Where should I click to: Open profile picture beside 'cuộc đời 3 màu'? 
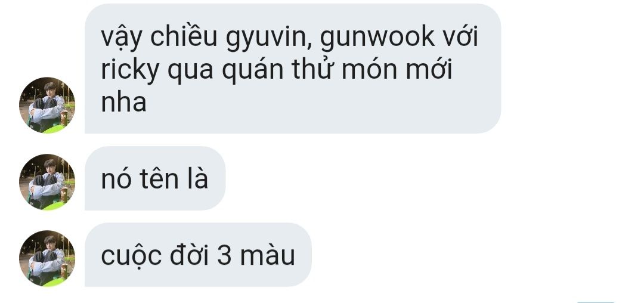pyautogui.click(x=47, y=258)
